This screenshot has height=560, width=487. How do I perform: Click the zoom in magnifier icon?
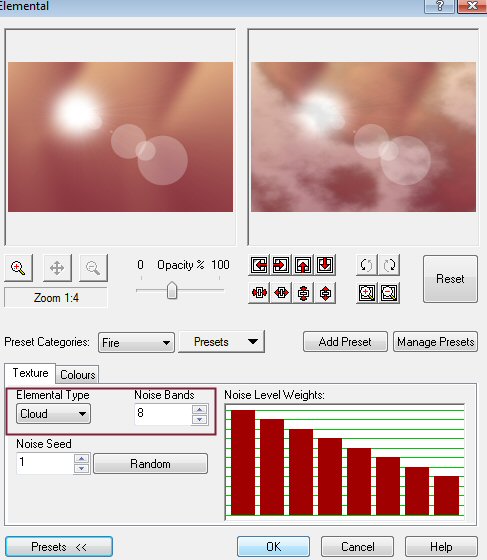[18, 268]
